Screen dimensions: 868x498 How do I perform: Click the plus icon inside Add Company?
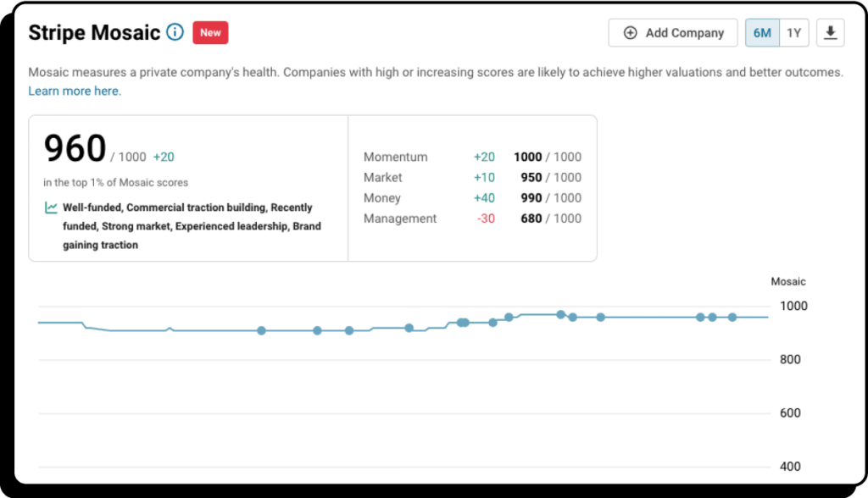pos(631,32)
